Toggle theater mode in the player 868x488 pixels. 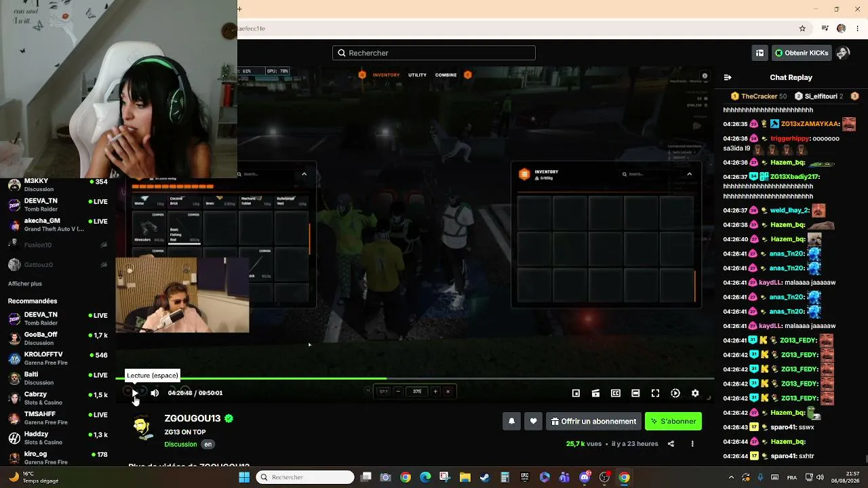pyautogui.click(x=635, y=393)
